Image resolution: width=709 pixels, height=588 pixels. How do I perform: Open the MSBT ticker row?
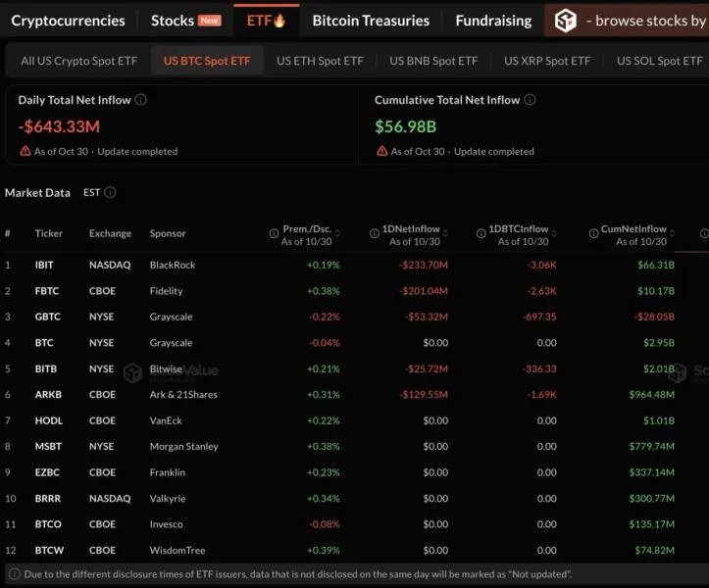click(x=48, y=447)
